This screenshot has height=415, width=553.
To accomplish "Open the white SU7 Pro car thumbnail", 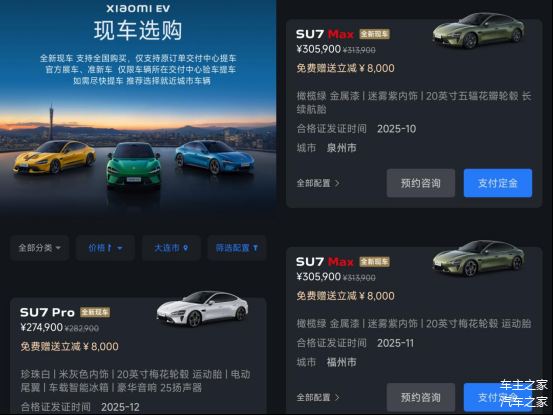I will point(202,308).
